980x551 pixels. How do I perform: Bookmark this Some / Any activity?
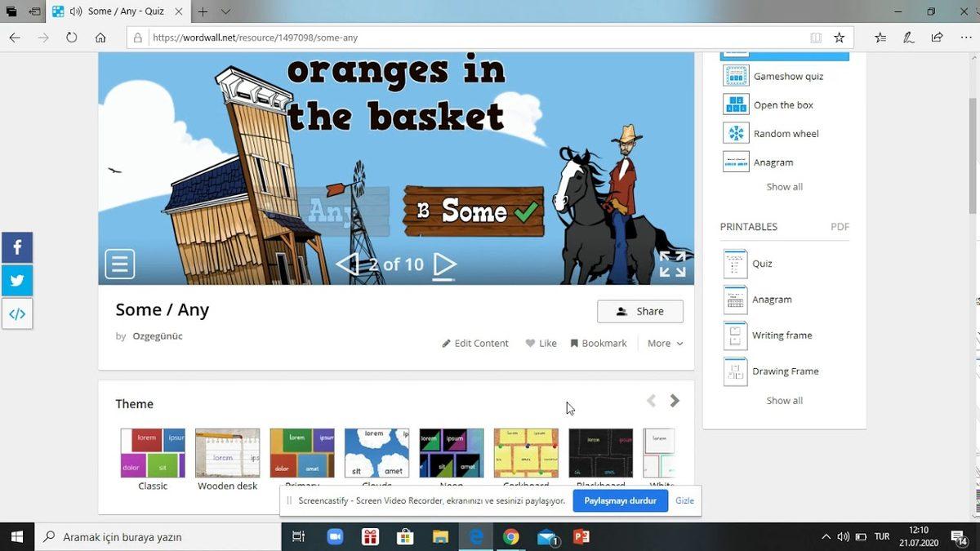599,343
